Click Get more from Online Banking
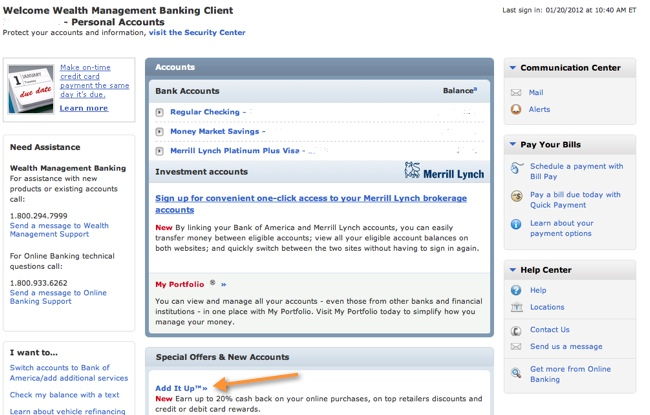The image size is (650, 415). [570, 374]
